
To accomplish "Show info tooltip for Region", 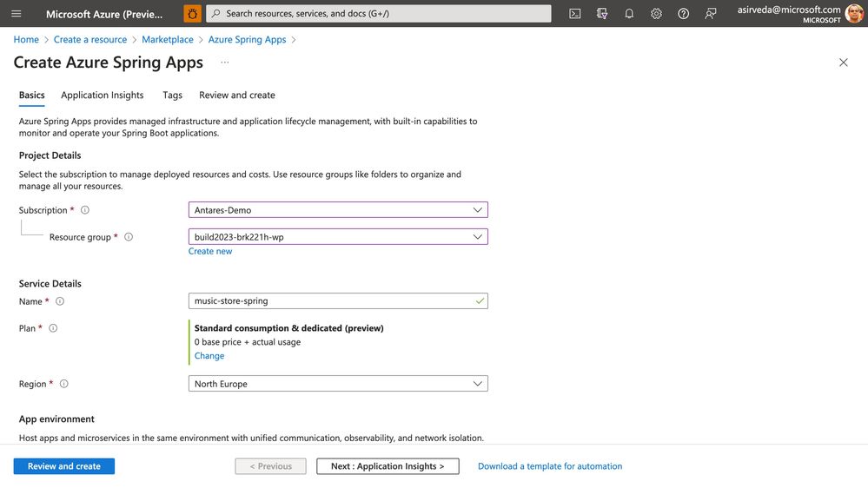I will 63,384.
